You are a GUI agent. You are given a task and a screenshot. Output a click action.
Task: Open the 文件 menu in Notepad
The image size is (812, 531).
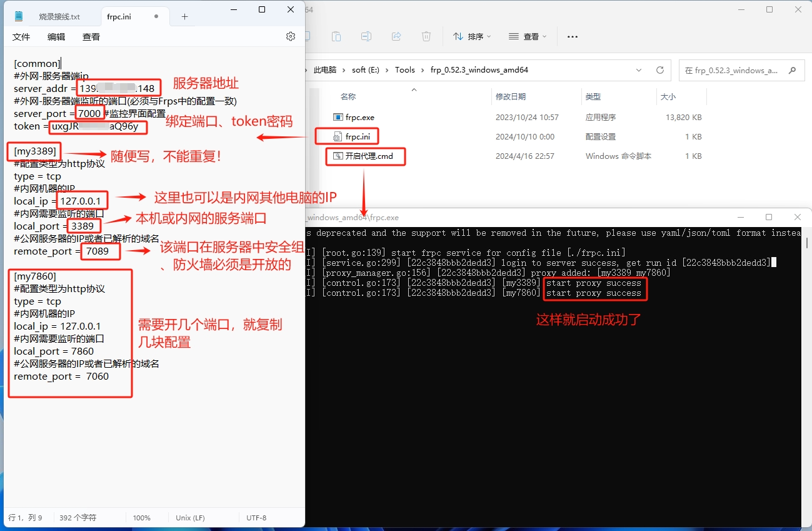(x=21, y=37)
